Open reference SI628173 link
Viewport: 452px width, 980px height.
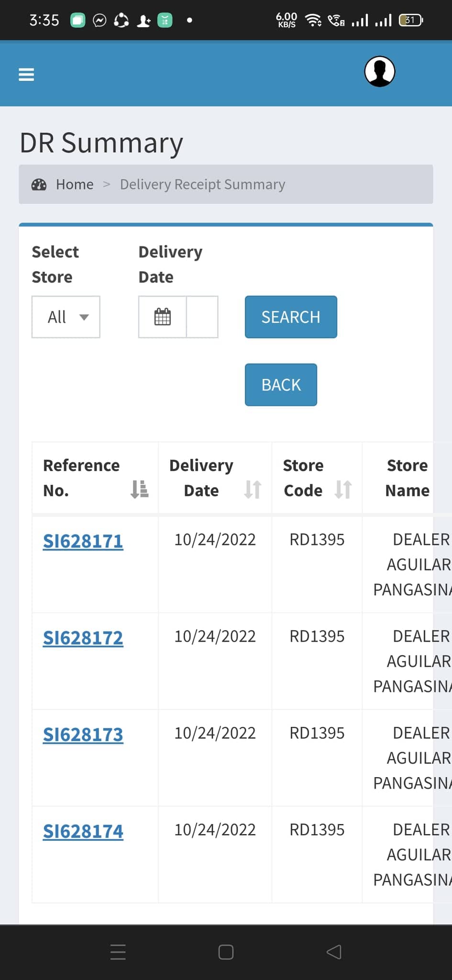pos(83,735)
